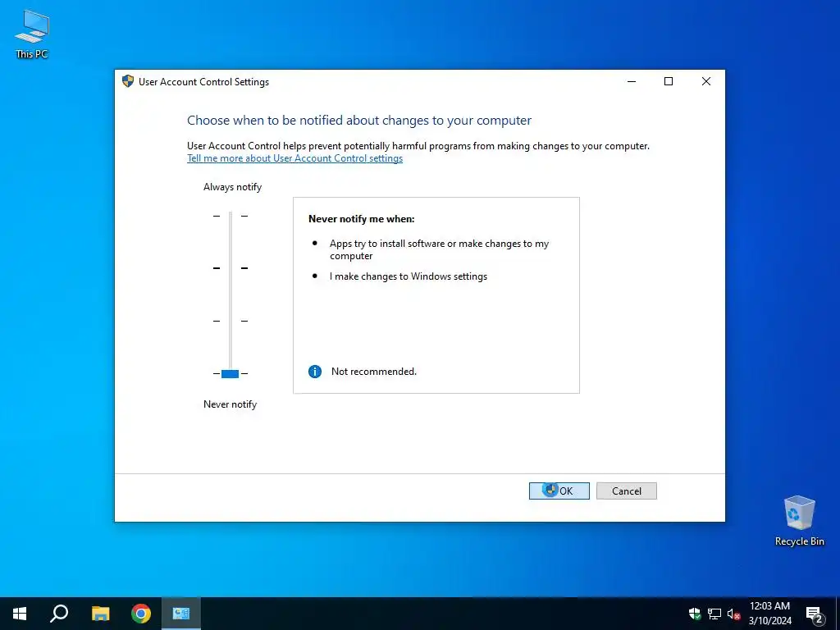Maximize the User Account Control Settings window
Viewport: 840px width, 630px height.
tap(669, 81)
